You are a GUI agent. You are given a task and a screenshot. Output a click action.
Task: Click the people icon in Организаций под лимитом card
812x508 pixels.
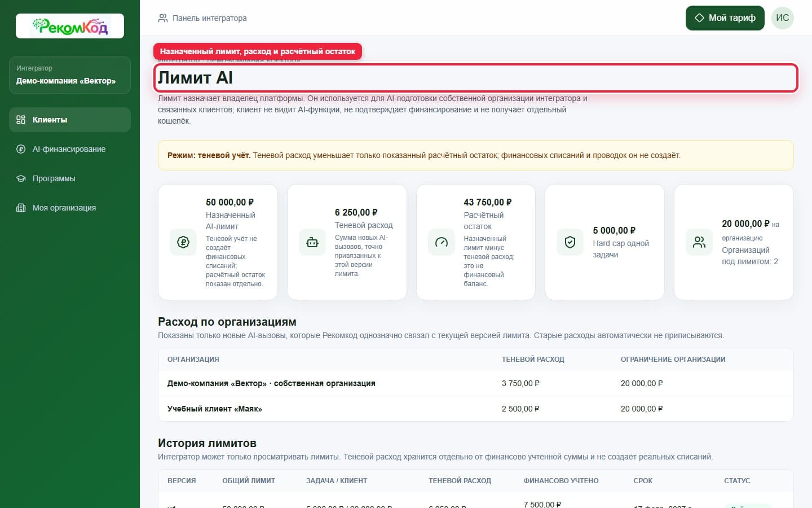coord(699,242)
